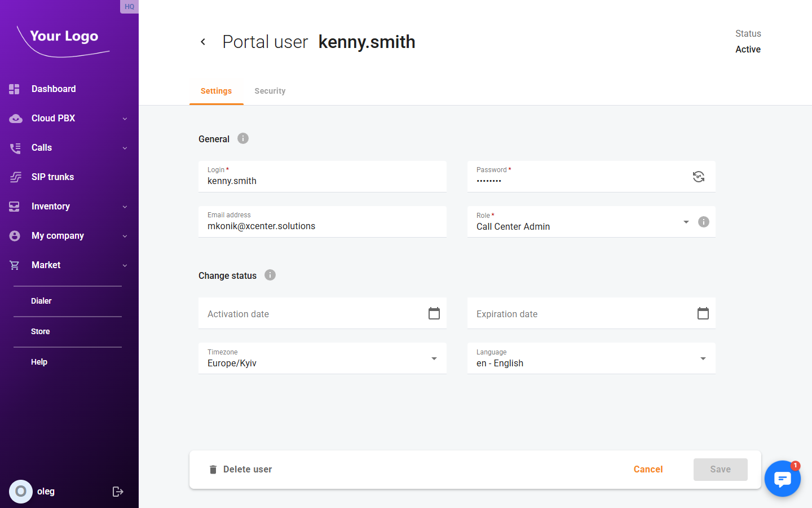Screen dimensions: 812x508
Task: Open the Activation date calendar icon
Action: (434, 313)
